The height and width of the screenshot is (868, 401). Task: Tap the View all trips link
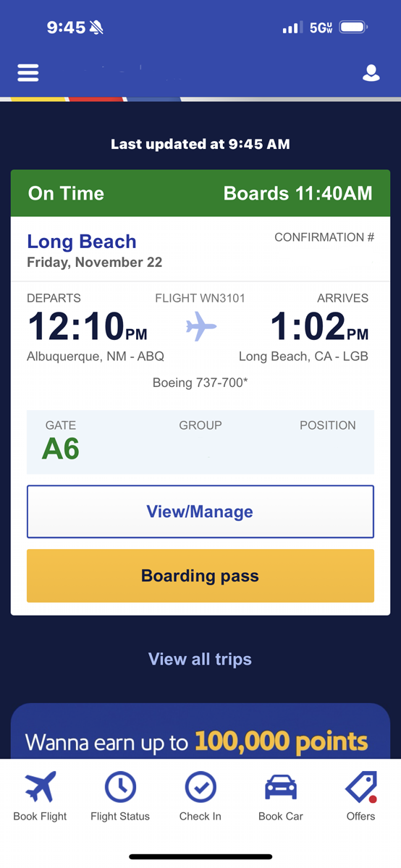[x=200, y=659]
